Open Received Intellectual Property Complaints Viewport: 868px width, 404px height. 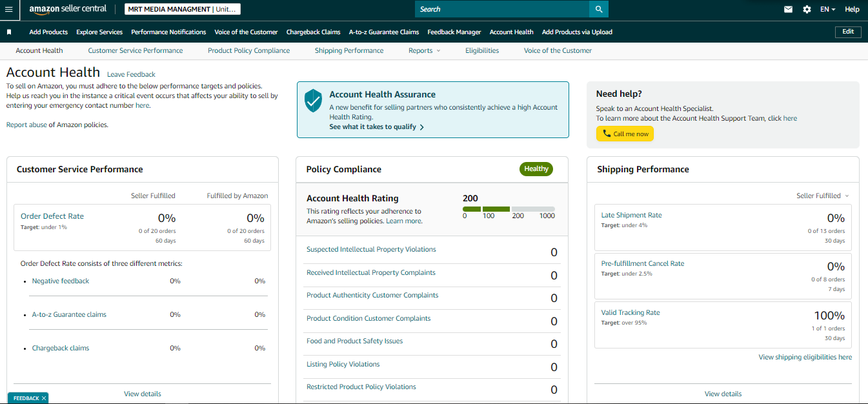point(371,272)
